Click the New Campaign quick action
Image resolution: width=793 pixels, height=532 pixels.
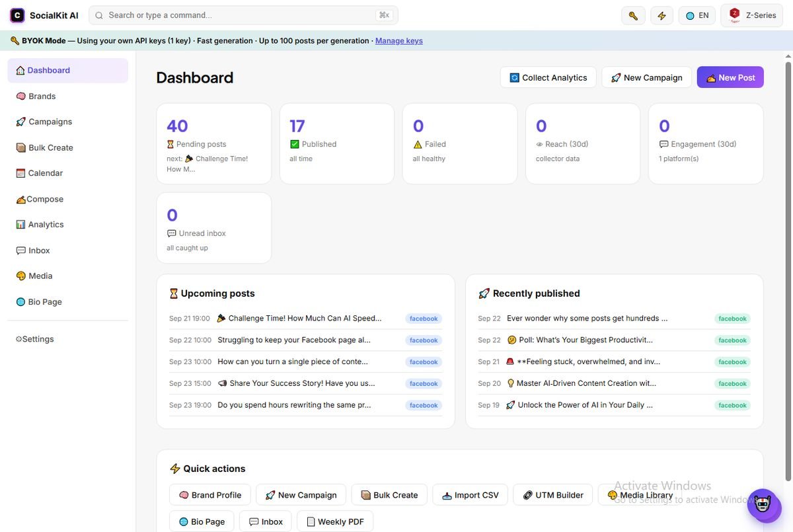coord(301,495)
